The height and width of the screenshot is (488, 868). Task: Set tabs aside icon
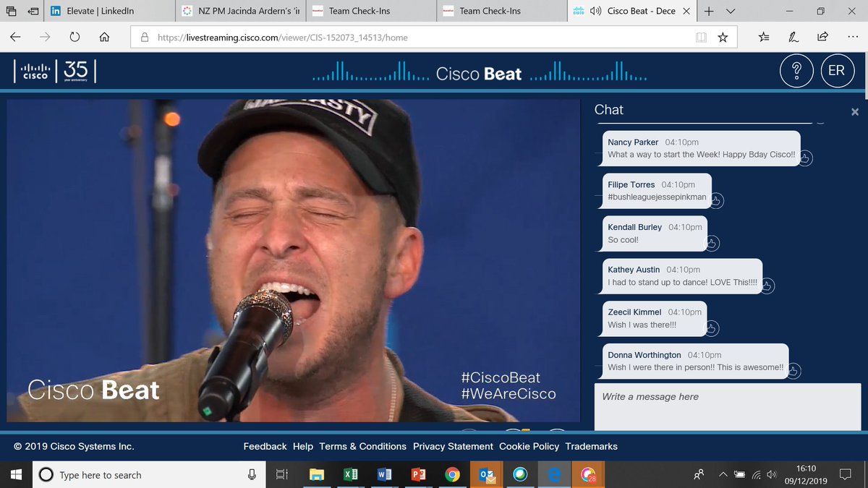click(33, 11)
